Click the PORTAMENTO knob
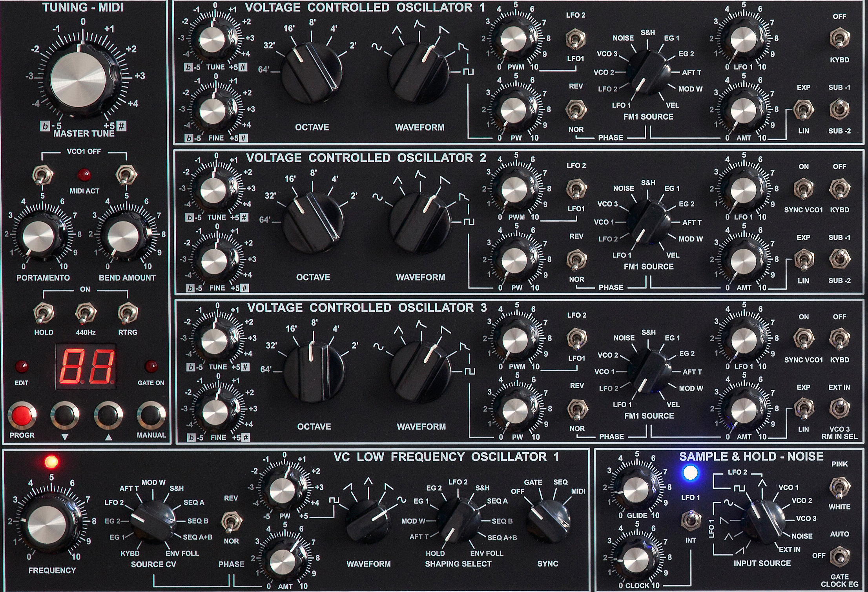Viewport: 868px width, 592px height. pyautogui.click(x=40, y=236)
